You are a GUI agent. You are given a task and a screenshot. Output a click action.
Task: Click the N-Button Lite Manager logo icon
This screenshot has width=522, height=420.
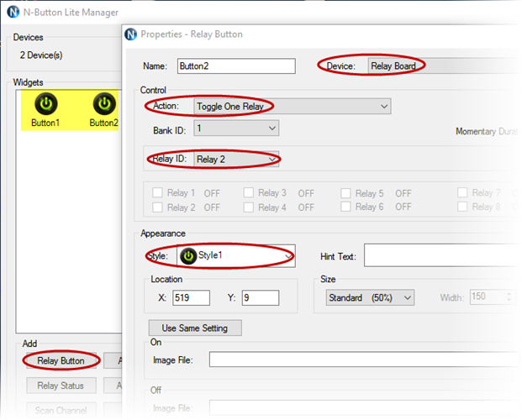click(13, 12)
